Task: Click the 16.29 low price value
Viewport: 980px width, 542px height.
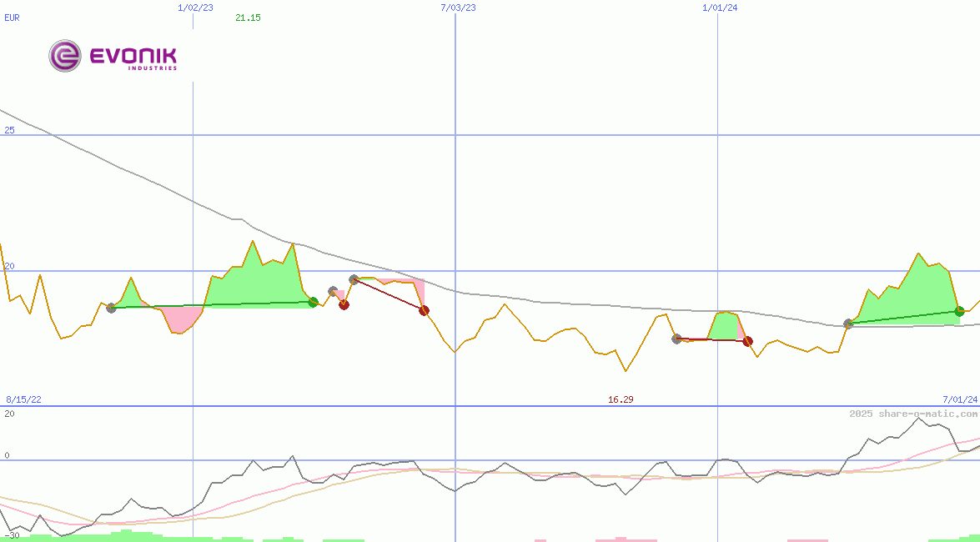Action: pyautogui.click(x=621, y=399)
